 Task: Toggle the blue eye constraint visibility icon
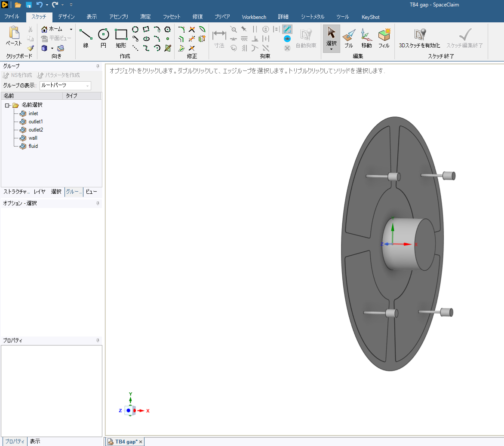click(287, 39)
